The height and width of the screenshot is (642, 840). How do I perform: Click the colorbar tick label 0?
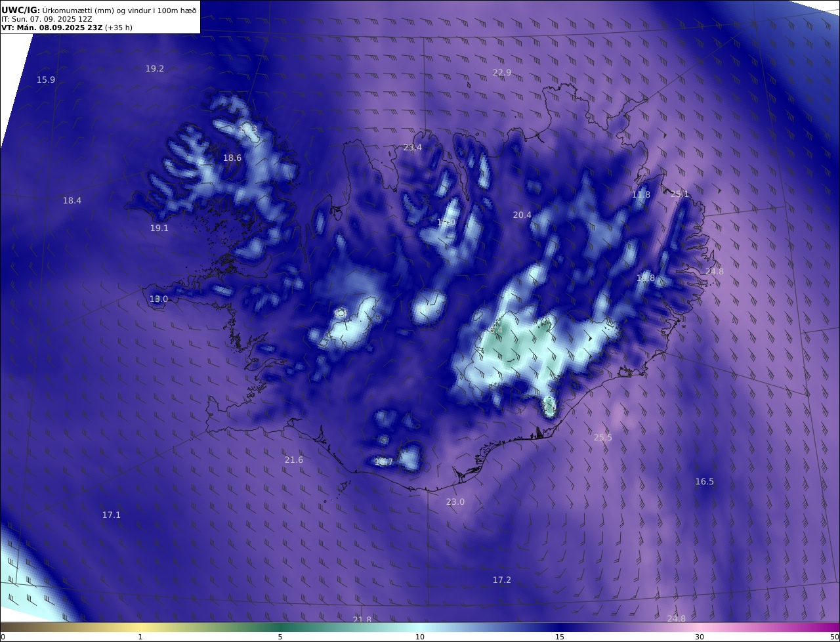[3, 637]
